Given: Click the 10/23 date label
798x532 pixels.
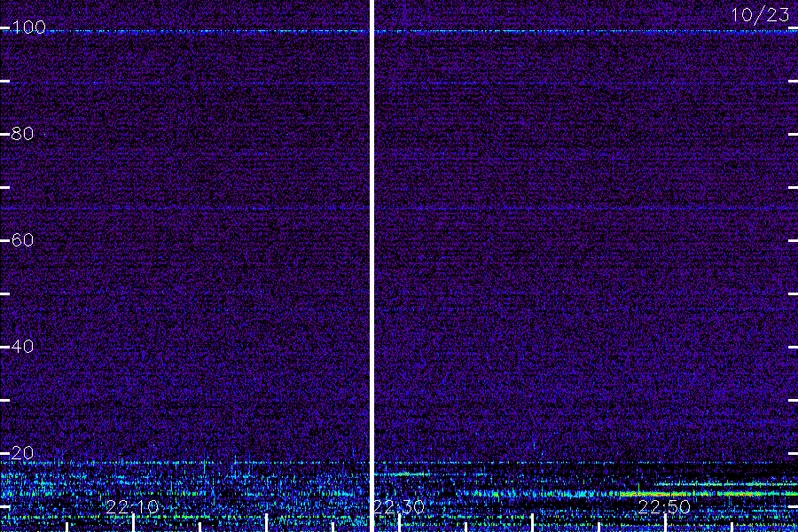Looking at the screenshot, I should [x=760, y=15].
